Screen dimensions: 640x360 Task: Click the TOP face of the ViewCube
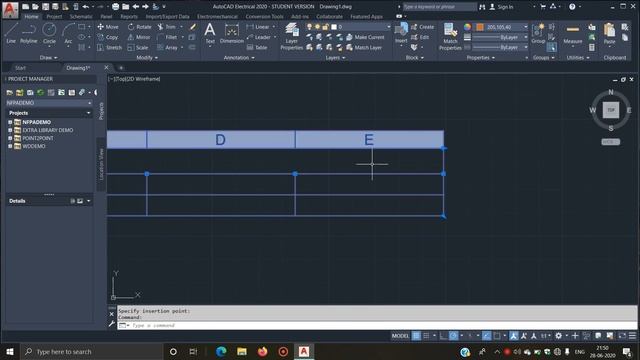[x=611, y=110]
